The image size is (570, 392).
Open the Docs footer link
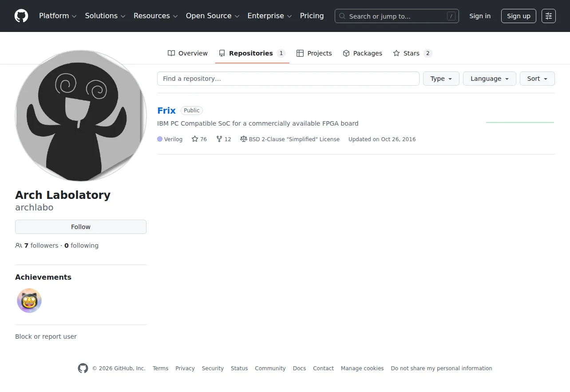(x=299, y=368)
